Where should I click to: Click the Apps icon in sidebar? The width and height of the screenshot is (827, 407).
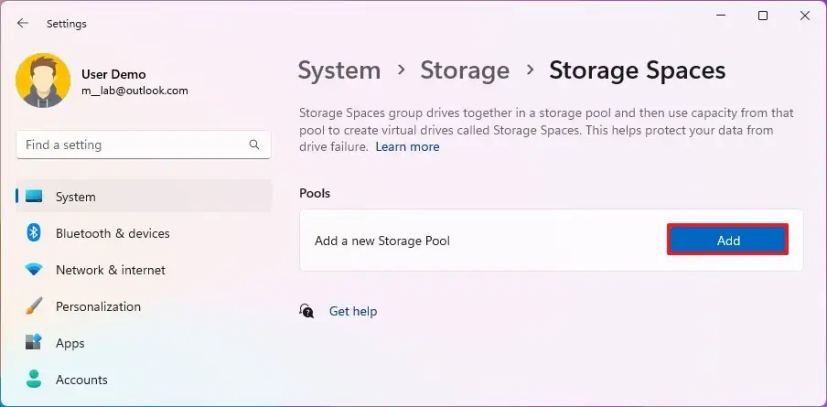(34, 343)
